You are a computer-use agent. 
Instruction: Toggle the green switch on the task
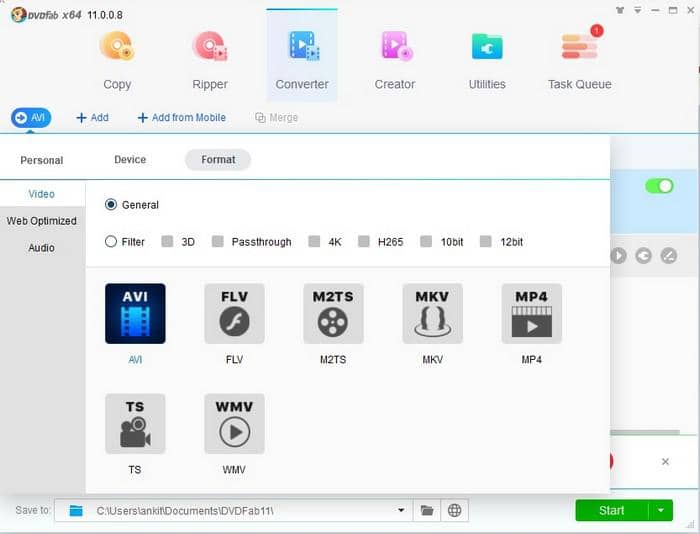tap(659, 186)
